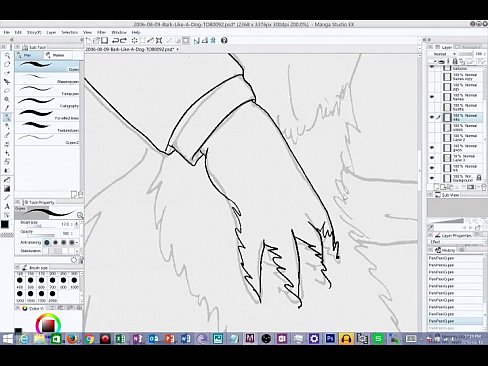Choose the Calligraphy pen sub tool

[48, 102]
